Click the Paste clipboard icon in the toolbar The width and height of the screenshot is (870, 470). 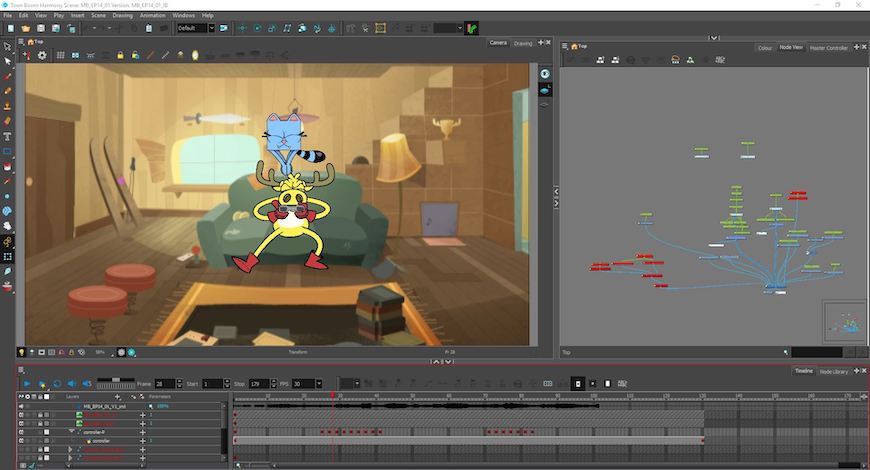click(149, 28)
